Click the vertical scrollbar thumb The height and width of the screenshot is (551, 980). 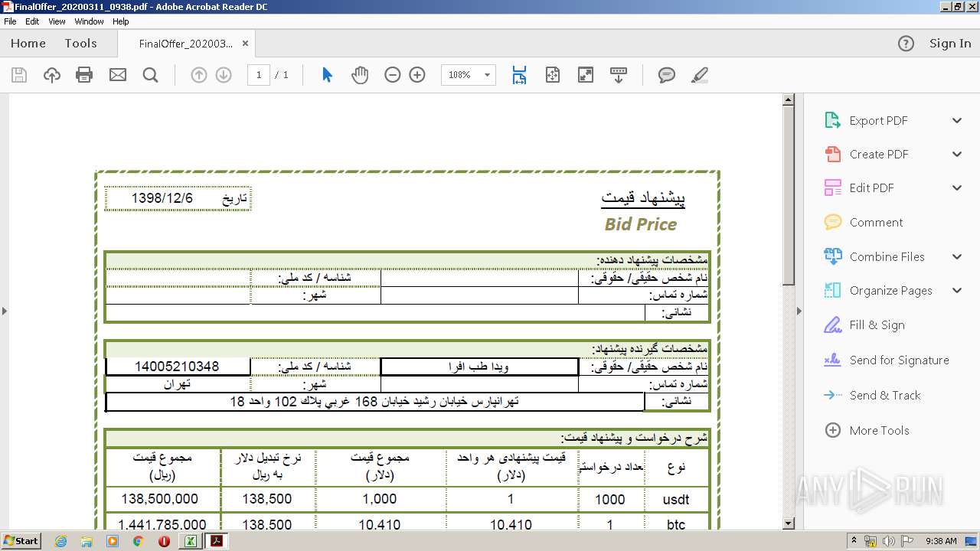click(x=789, y=196)
